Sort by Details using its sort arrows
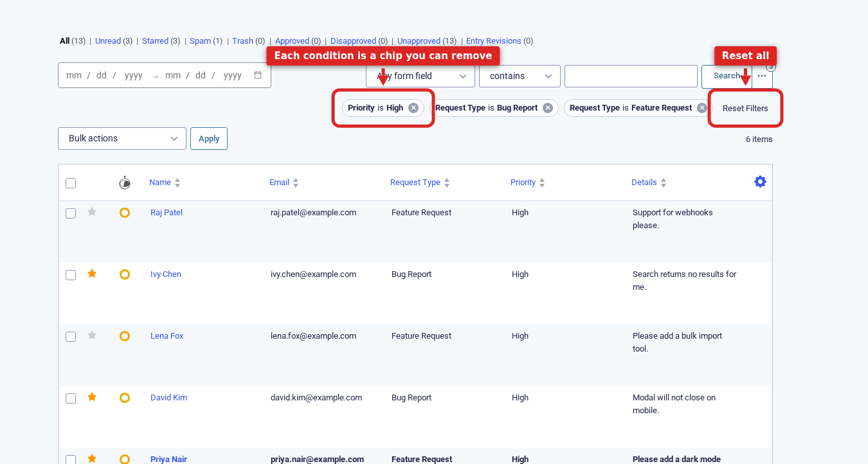The image size is (868, 464). 664,183
